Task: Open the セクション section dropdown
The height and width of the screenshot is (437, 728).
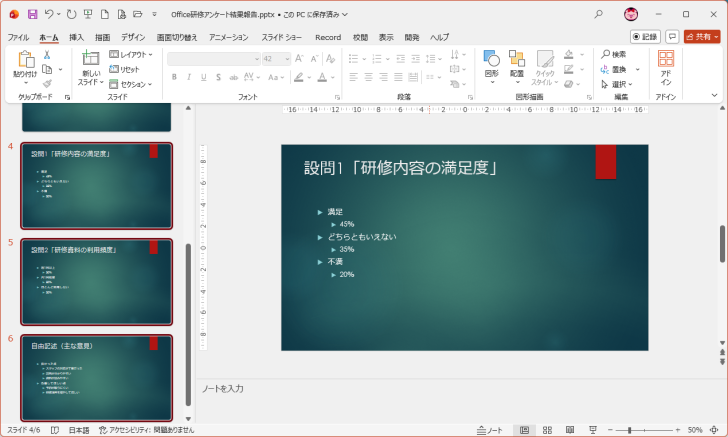Action: [131, 84]
